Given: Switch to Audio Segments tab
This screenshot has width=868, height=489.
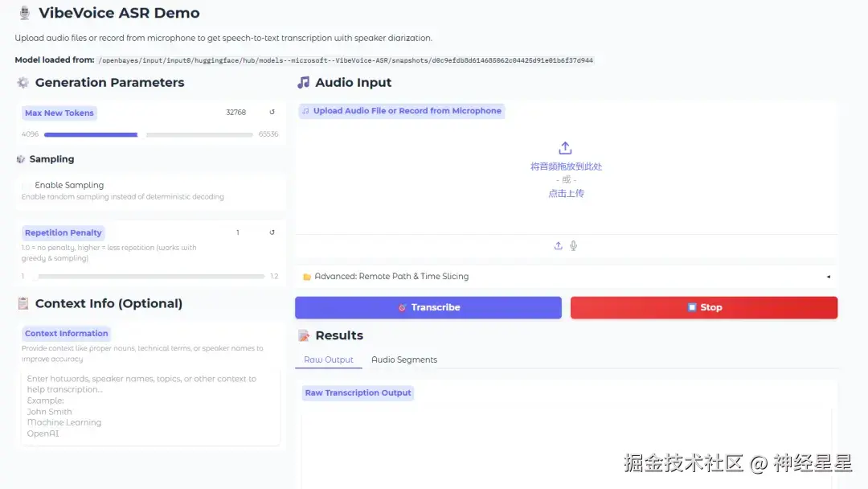Looking at the screenshot, I should [x=404, y=360].
